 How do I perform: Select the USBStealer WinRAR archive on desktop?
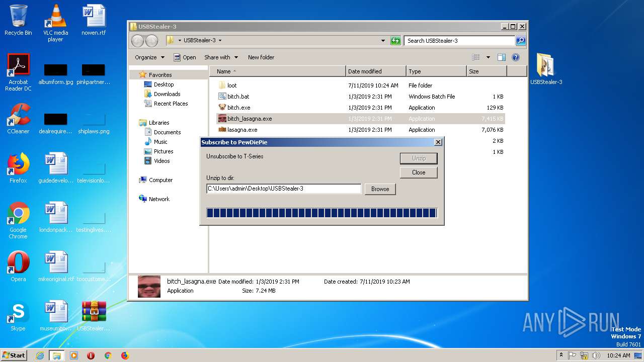pyautogui.click(x=94, y=316)
